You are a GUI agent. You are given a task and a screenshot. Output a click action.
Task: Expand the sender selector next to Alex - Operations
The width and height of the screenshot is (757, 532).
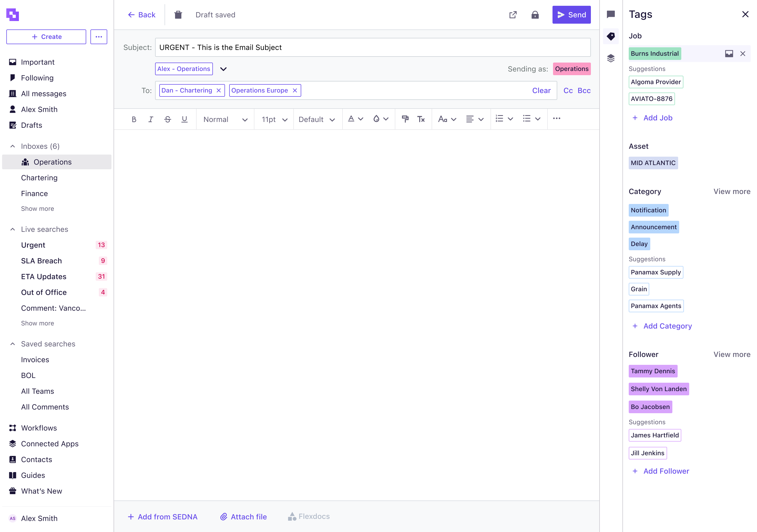point(223,69)
